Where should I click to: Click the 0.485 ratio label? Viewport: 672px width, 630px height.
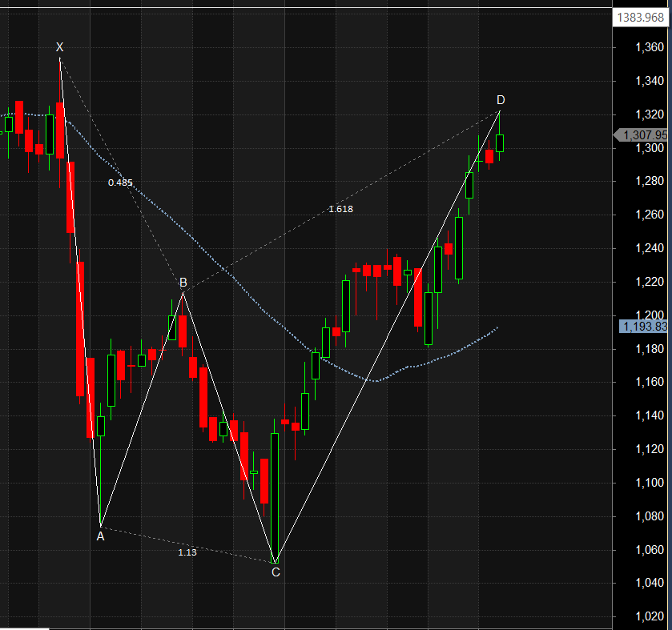pos(120,183)
